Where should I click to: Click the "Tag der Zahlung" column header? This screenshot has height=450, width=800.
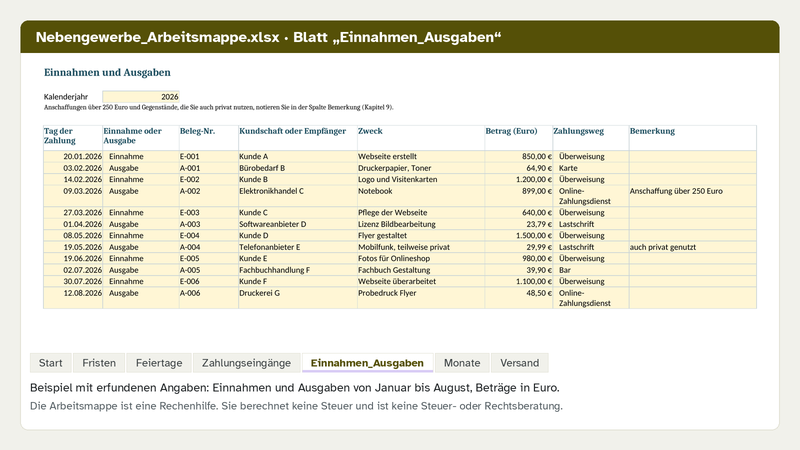pos(73,138)
